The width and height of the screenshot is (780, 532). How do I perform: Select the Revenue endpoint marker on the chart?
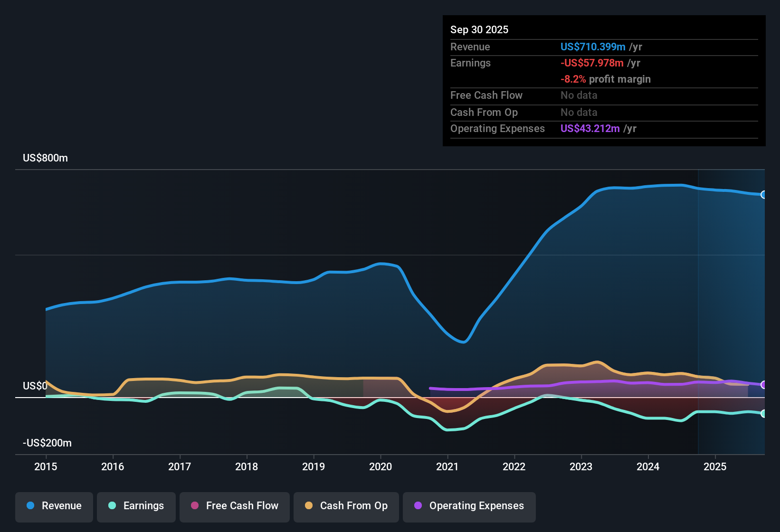click(764, 195)
